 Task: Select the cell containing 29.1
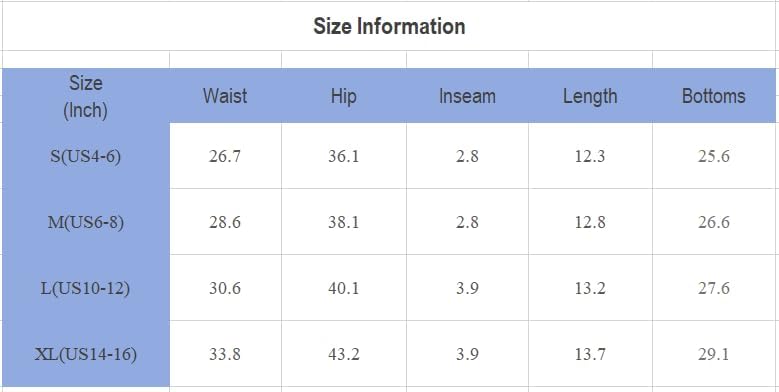click(x=714, y=354)
